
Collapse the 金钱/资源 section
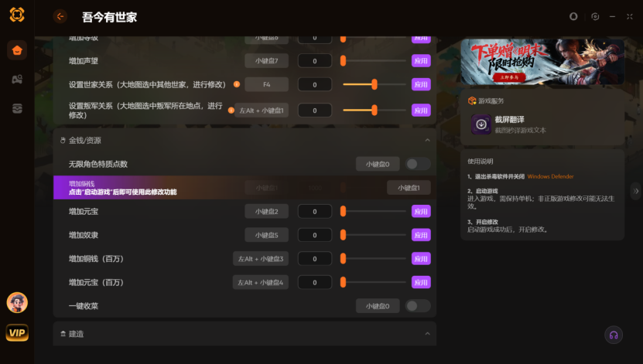(x=427, y=141)
